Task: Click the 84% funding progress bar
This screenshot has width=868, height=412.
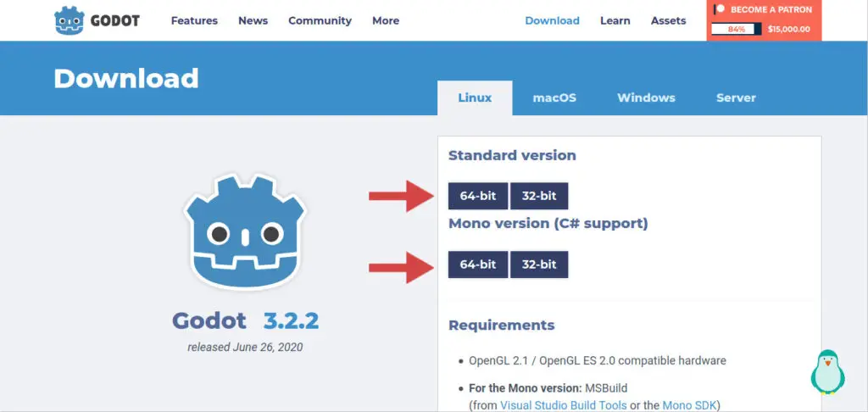Action: 737,30
